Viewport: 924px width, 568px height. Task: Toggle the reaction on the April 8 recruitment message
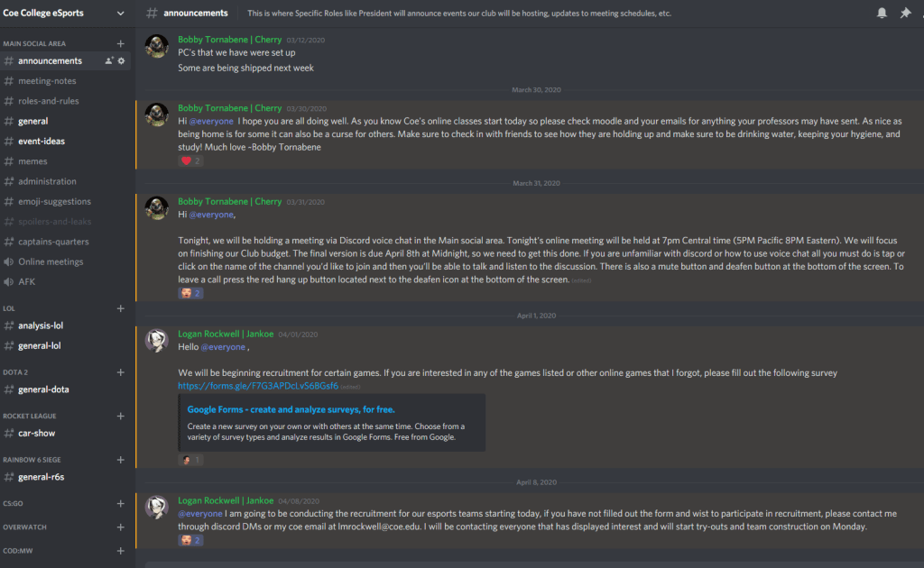tap(190, 540)
